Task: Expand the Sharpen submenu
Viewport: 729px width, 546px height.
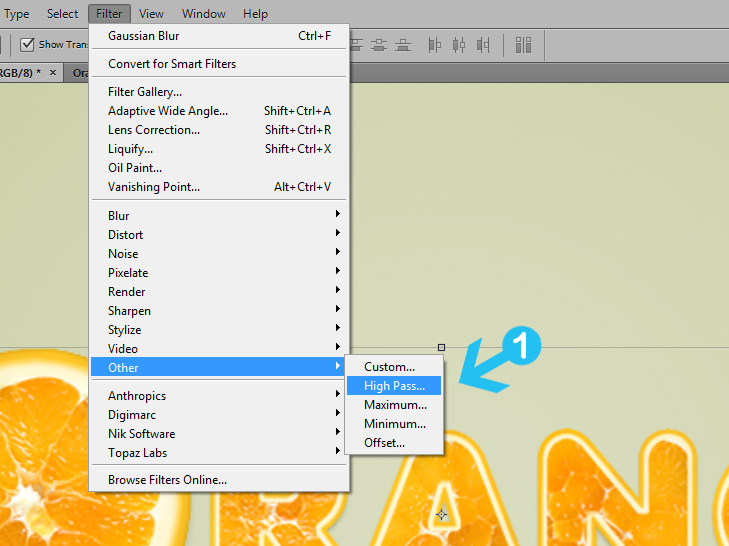Action: [219, 311]
